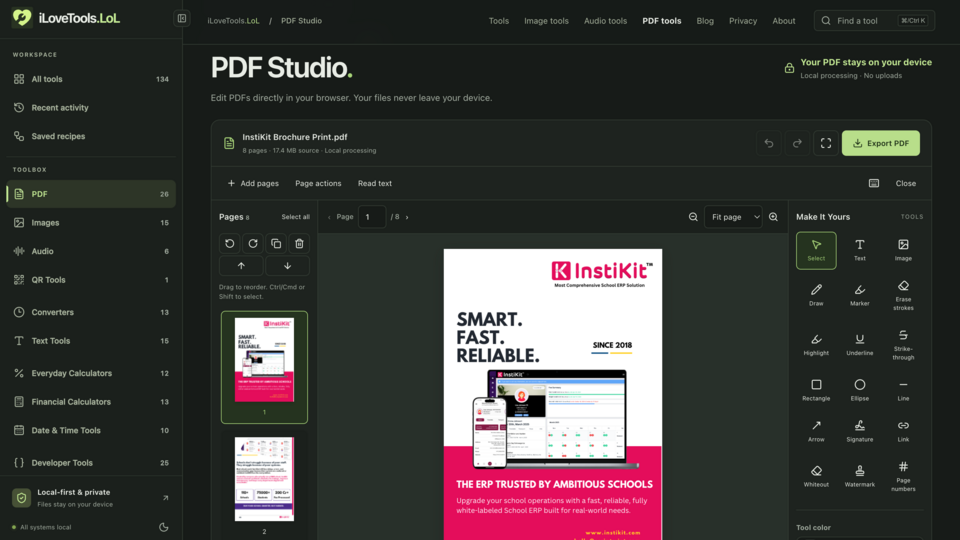Select the Highlight tool
This screenshot has height=540, width=960.
tap(816, 345)
